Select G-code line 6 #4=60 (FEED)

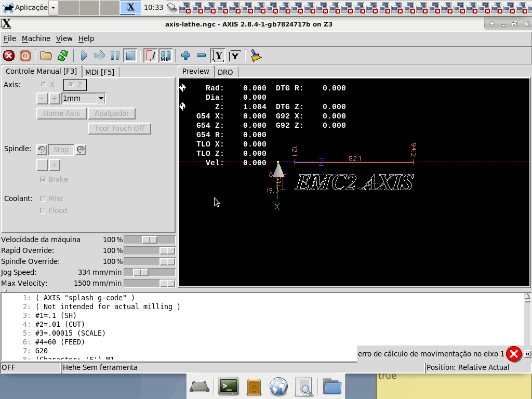point(60,342)
